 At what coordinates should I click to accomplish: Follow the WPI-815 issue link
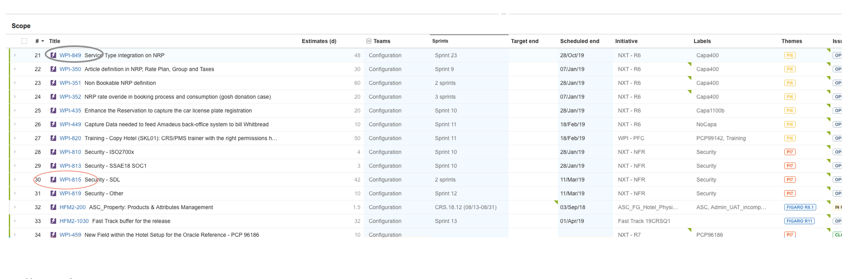click(70, 180)
